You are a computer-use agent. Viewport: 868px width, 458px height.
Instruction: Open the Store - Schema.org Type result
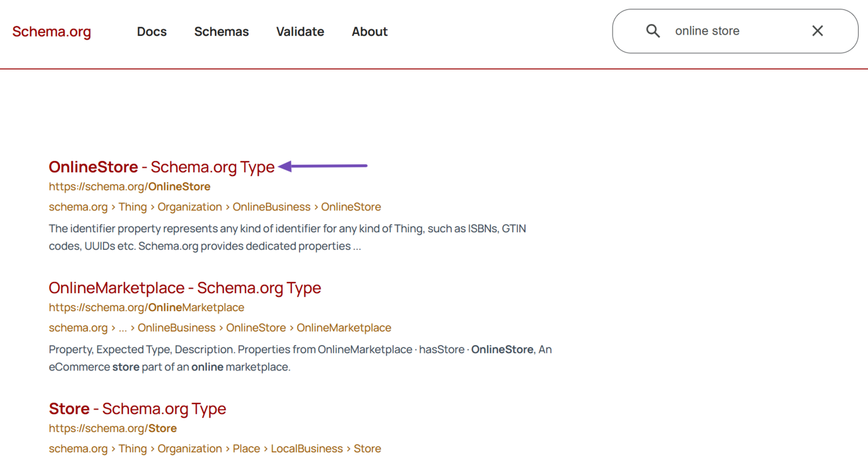pos(138,408)
